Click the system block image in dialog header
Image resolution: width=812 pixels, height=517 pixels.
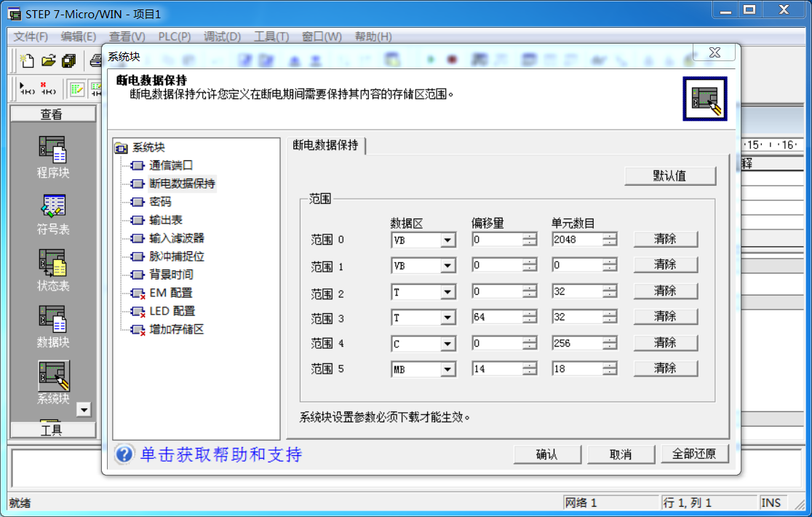point(705,98)
